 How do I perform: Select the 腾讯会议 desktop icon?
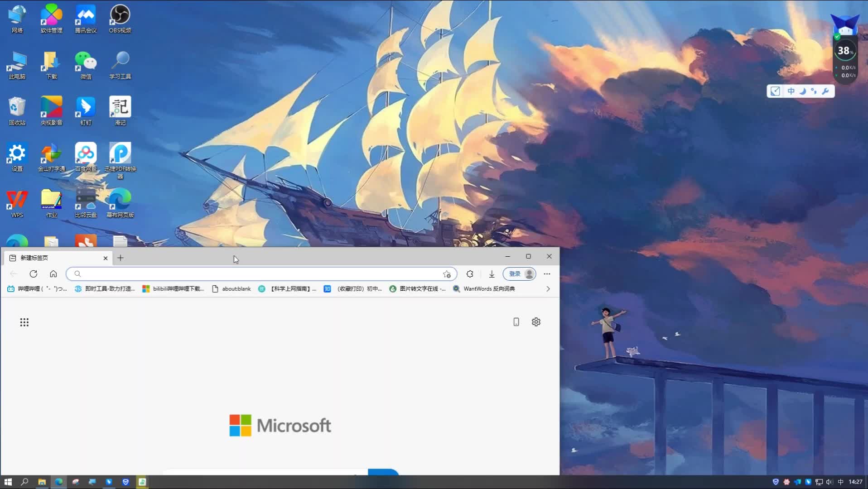tap(86, 19)
